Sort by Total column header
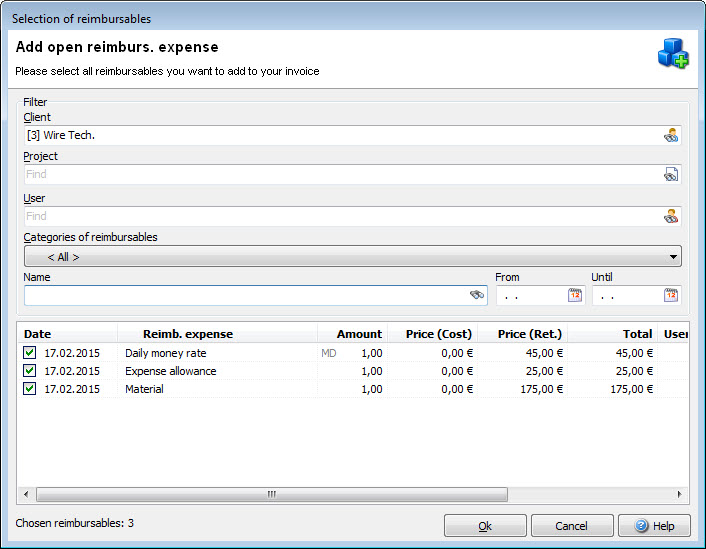 [613, 334]
